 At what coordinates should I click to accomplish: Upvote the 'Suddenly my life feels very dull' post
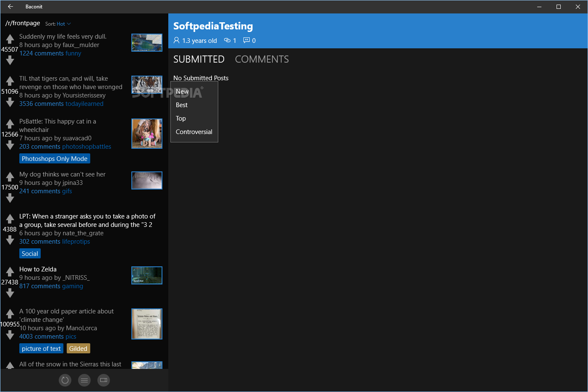[10, 39]
